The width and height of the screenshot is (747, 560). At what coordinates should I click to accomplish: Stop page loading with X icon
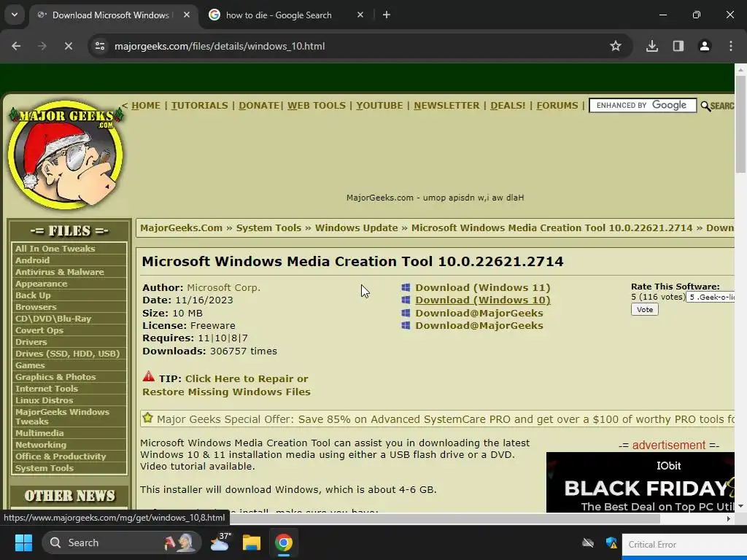(68, 46)
